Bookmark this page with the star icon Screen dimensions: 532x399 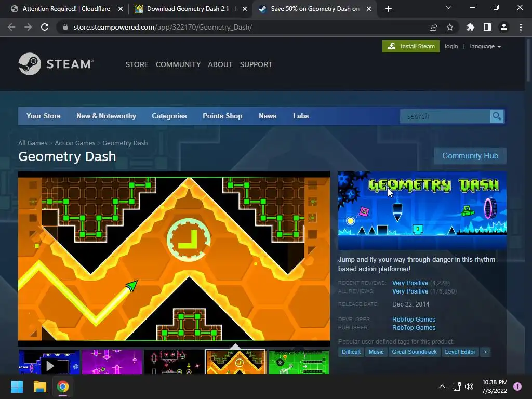point(450,27)
